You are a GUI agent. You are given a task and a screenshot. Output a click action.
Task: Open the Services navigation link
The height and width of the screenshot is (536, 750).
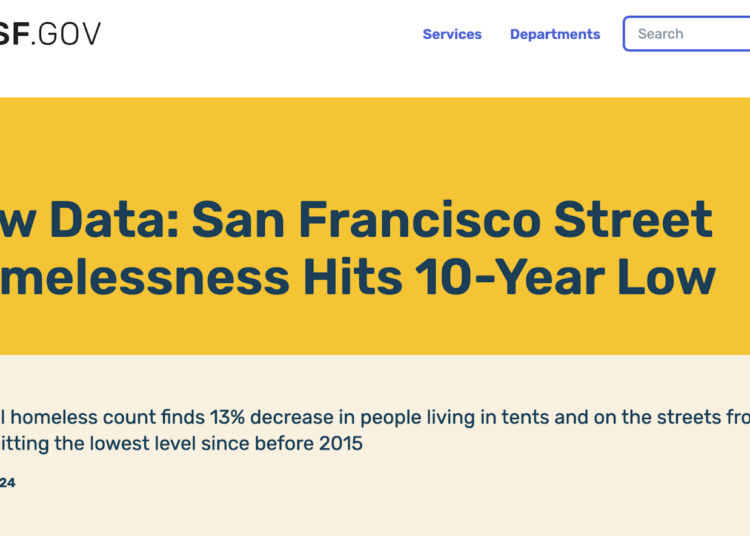[452, 34]
